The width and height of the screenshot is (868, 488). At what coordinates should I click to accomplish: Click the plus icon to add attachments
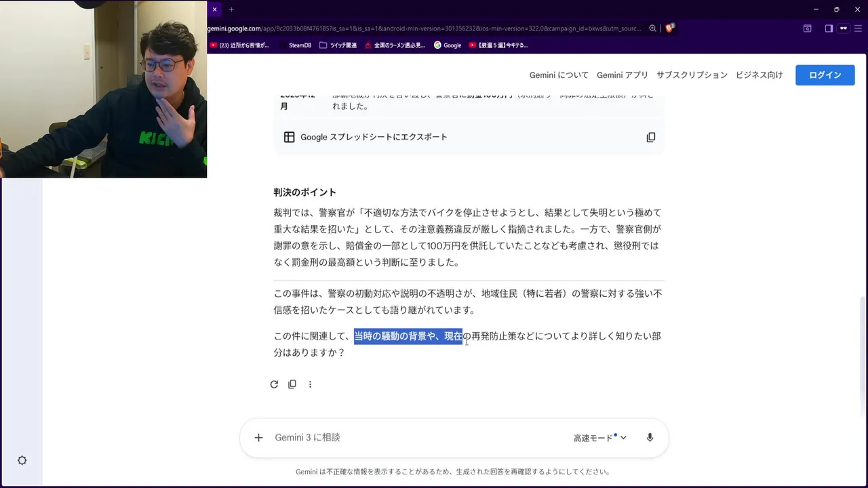tap(258, 438)
